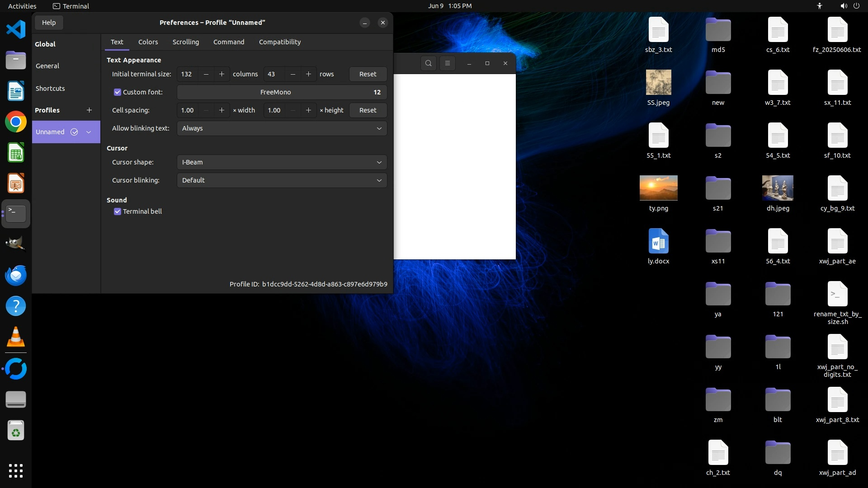Viewport: 868px width, 488px height.
Task: Open the Cursor shape dropdown
Action: pos(282,162)
